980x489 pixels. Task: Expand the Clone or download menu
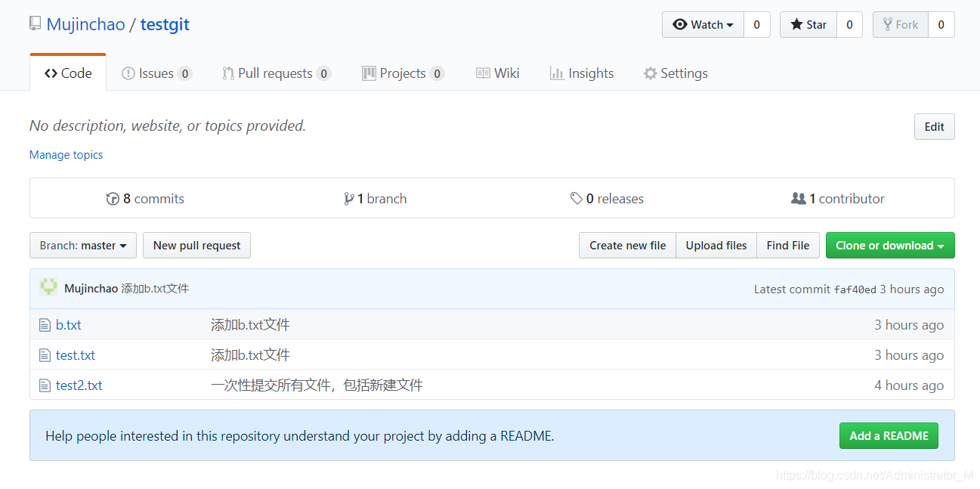(890, 245)
